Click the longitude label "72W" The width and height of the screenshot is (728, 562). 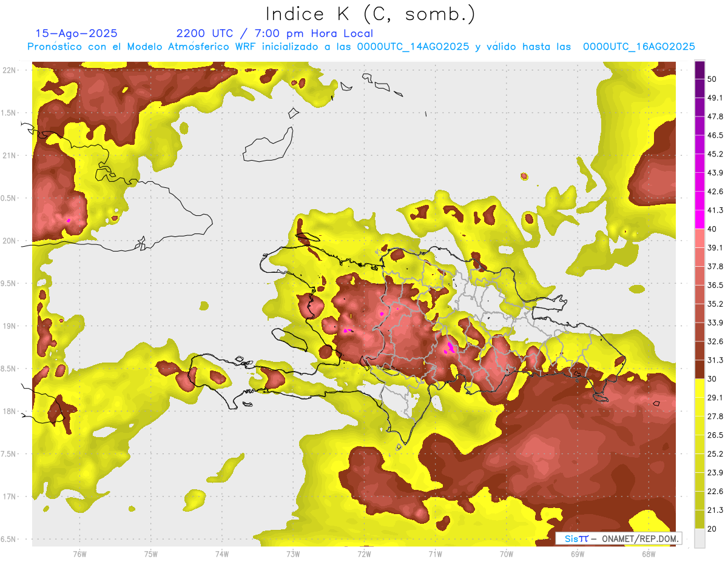point(364,554)
